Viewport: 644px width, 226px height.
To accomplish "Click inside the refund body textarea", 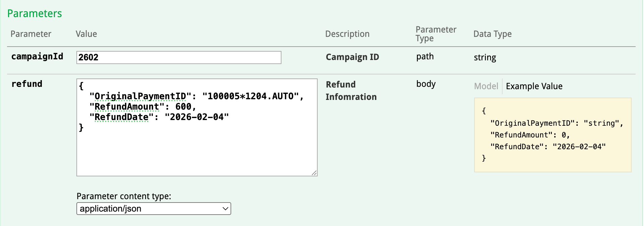I will click(197, 151).
